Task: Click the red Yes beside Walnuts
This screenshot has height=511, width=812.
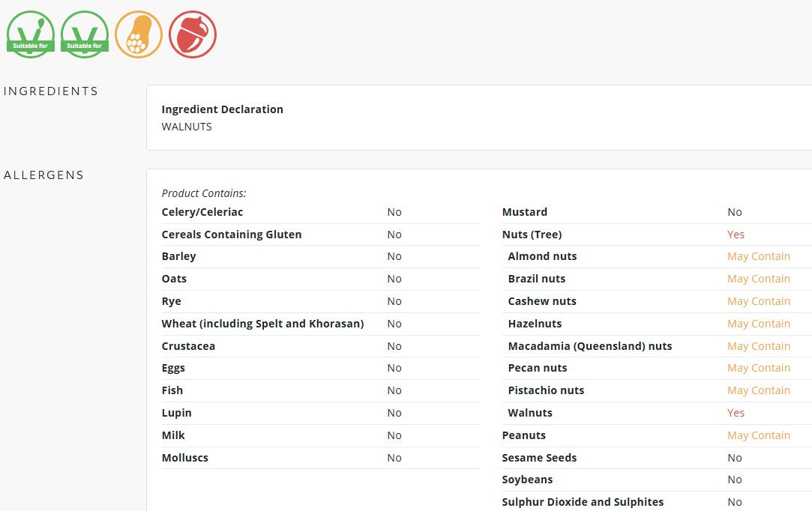Action: tap(736, 413)
